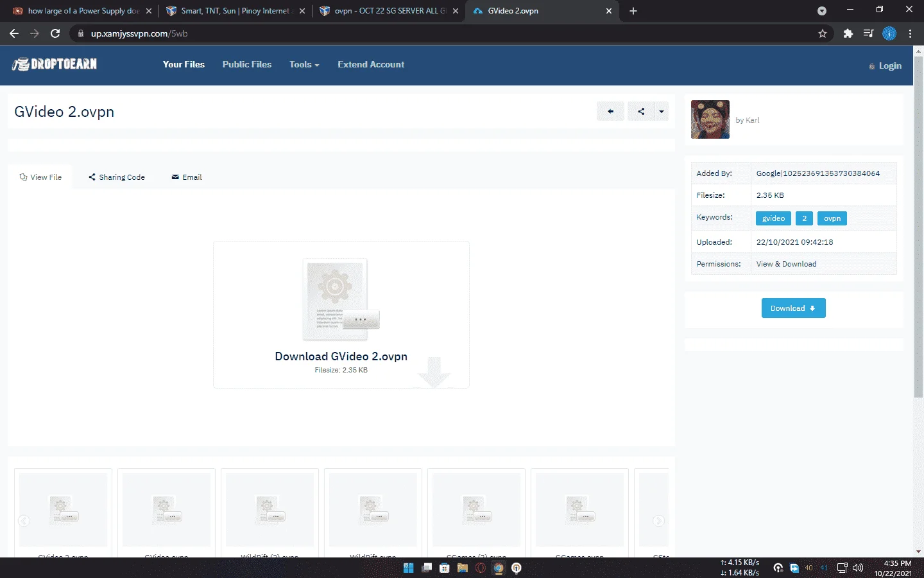
Task: Click the uploaded date 22/10/2021 09:42:18
Action: [x=794, y=242]
